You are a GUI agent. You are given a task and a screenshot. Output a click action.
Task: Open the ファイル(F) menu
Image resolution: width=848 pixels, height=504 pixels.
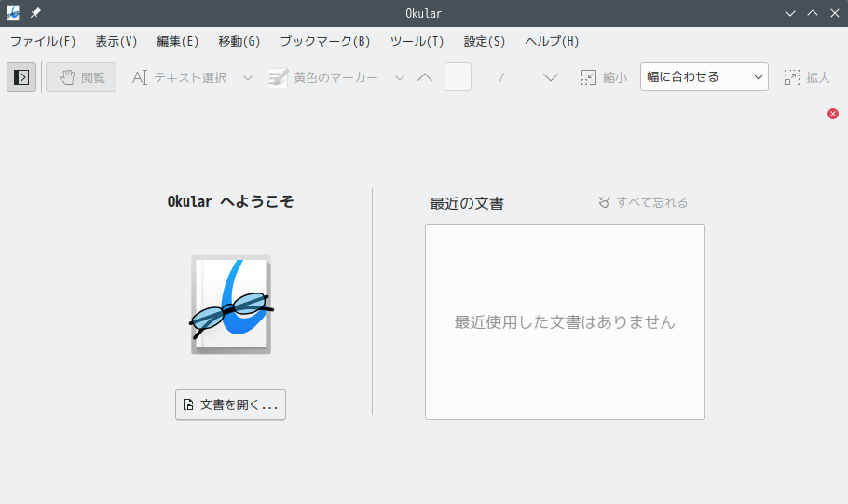point(43,42)
